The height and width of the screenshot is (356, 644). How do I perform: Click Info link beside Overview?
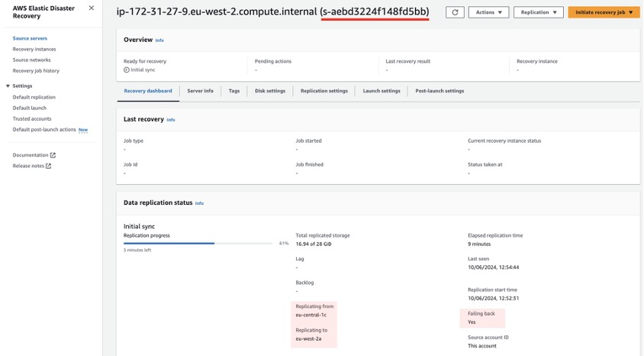coord(159,40)
